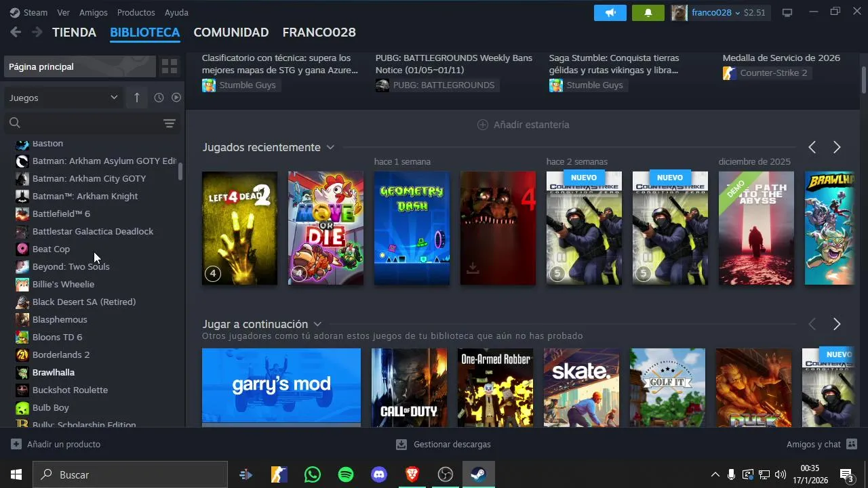The width and height of the screenshot is (868, 488).
Task: Select Billie's Wheelie in the list
Action: [63, 284]
